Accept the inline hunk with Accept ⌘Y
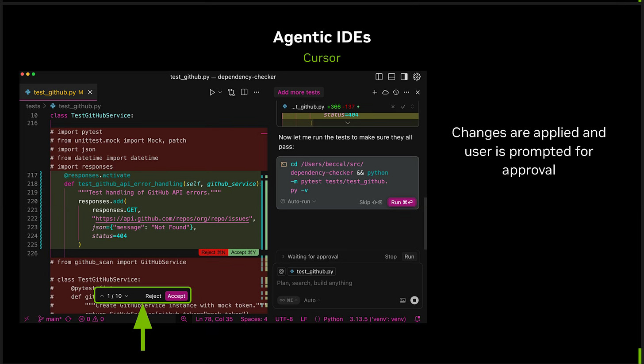Image resolution: width=644 pixels, height=364 pixels. 243,252
